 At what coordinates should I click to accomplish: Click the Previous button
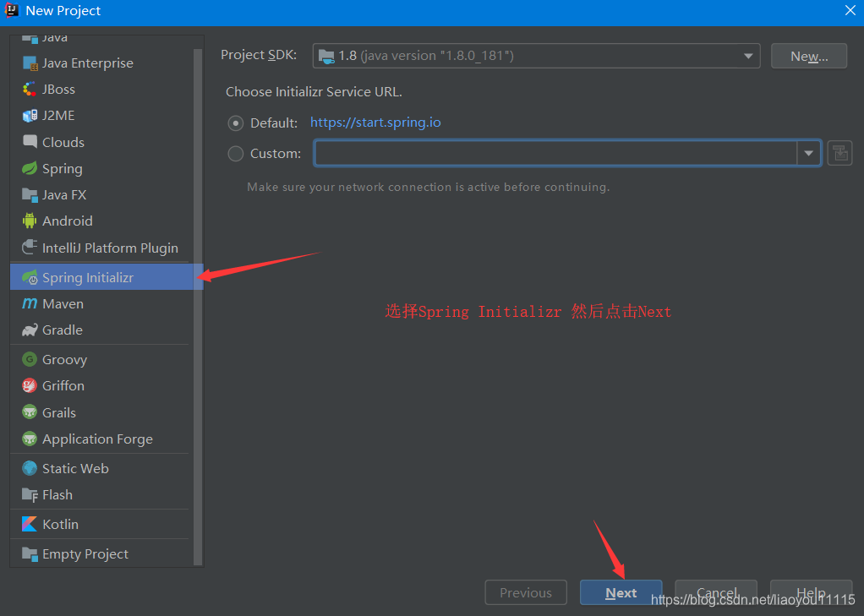[x=526, y=592]
